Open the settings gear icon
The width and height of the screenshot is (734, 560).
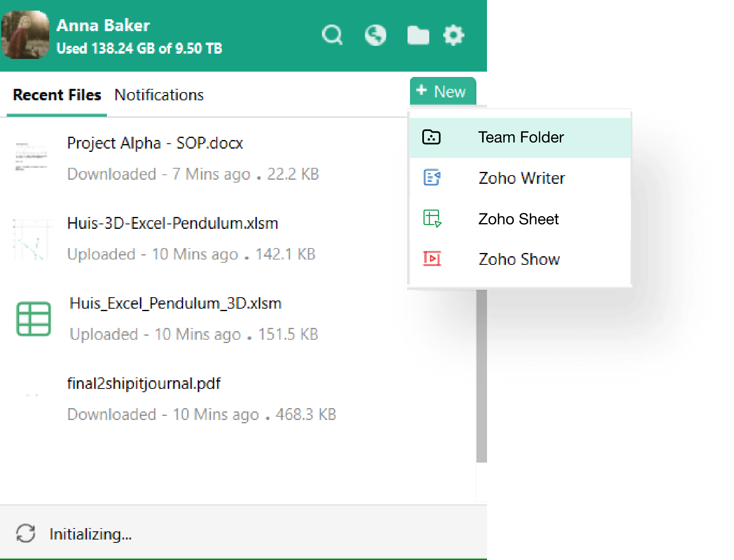(453, 35)
